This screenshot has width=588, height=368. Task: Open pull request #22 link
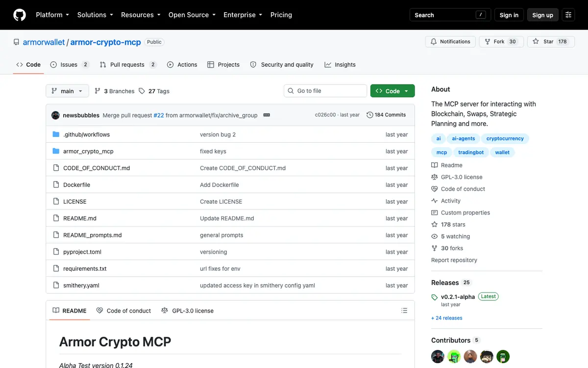159,115
